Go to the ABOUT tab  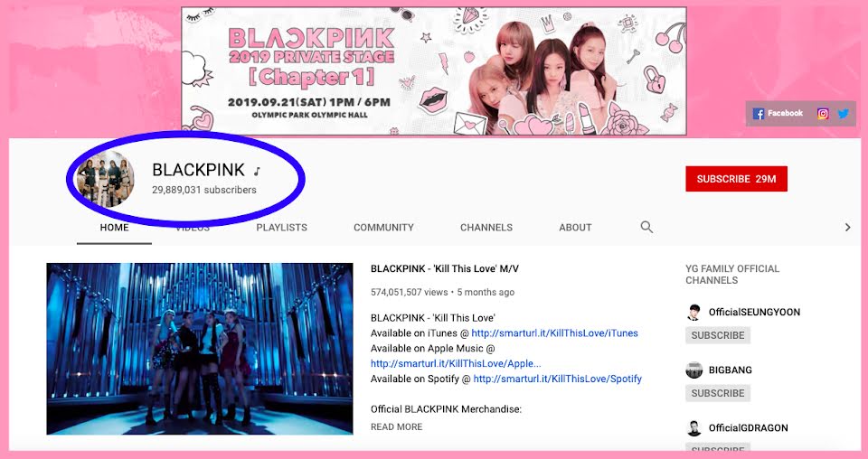575,228
